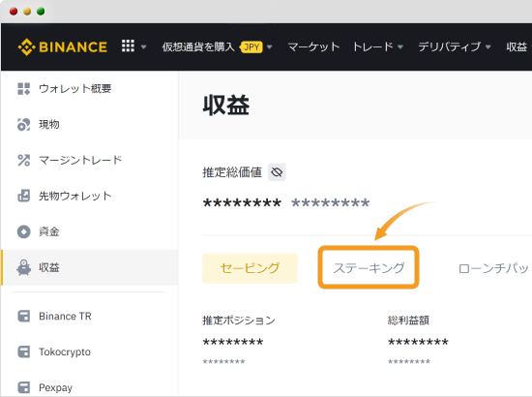
Task: Click the Tokocrypto icon
Action: pyautogui.click(x=24, y=351)
